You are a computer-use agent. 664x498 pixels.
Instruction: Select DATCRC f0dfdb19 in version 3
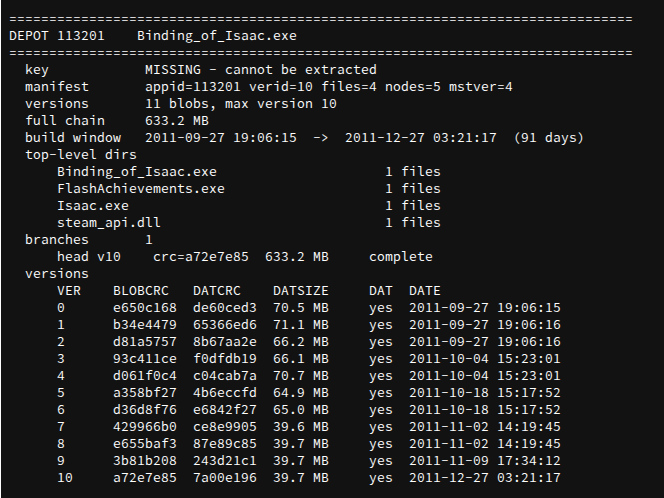pos(224,359)
